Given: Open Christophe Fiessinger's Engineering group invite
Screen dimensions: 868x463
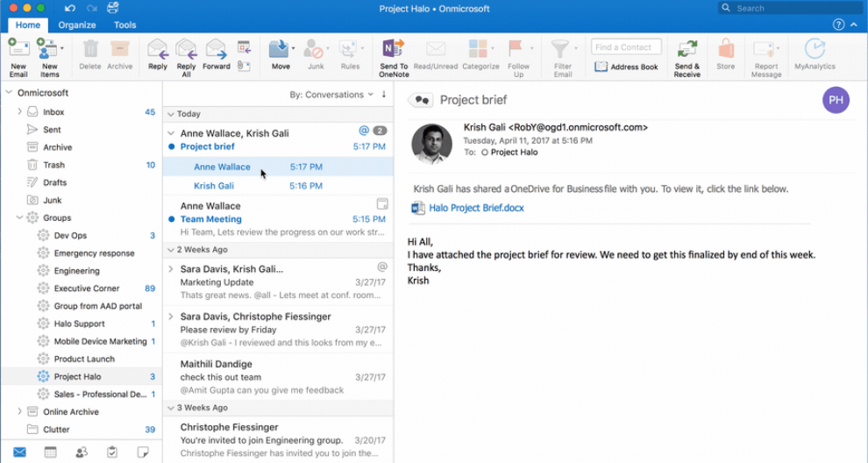Looking at the screenshot, I should click(278, 439).
